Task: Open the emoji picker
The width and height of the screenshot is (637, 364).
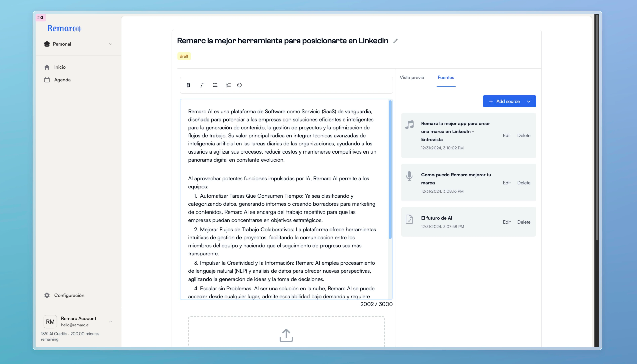Action: (x=239, y=85)
